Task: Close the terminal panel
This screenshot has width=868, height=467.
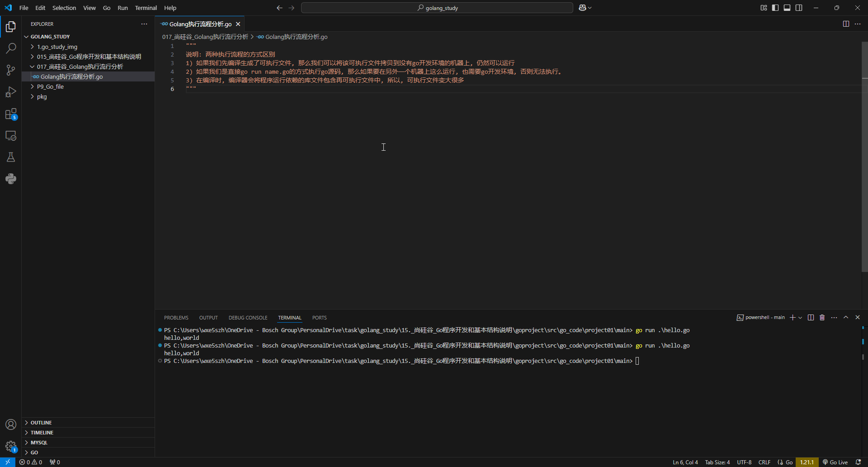Action: [858, 317]
